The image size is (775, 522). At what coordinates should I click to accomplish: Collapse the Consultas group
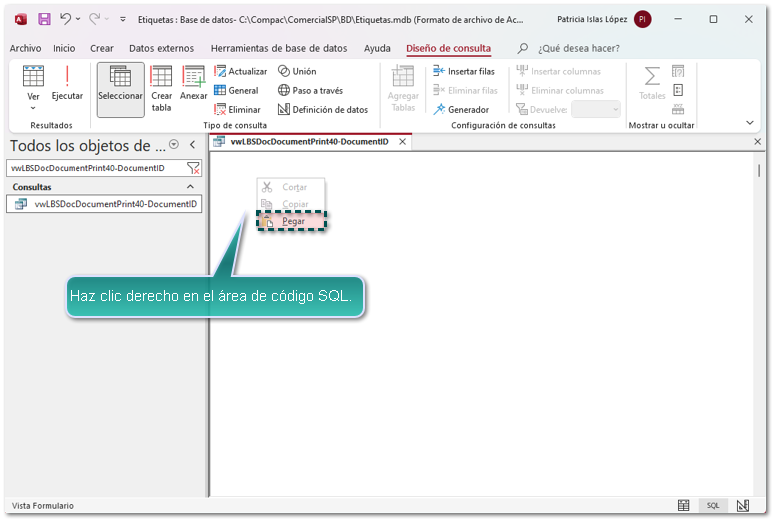(x=191, y=187)
